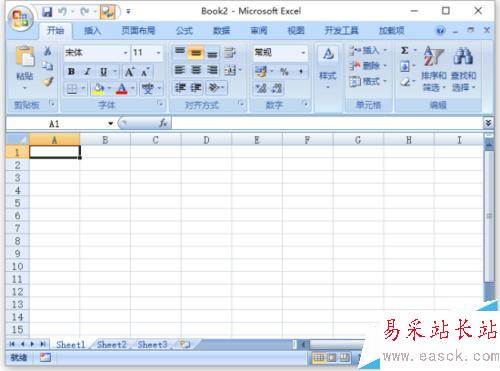Click the Office button logo

click(21, 18)
